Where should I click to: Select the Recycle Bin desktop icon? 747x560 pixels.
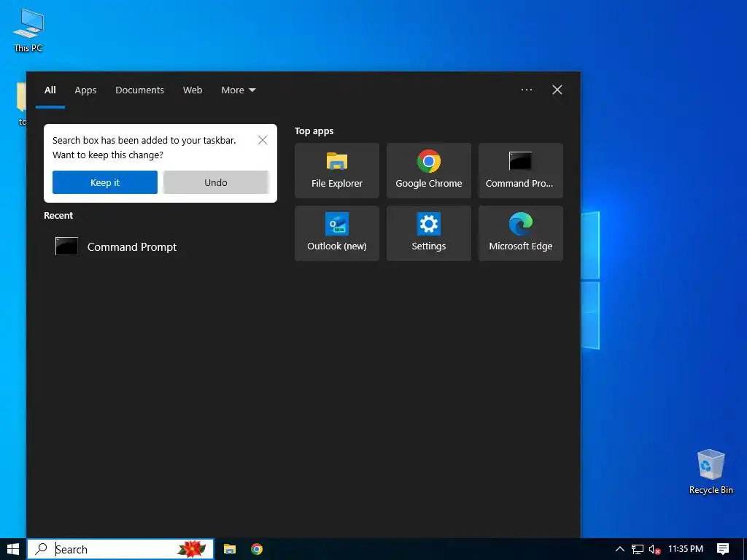pyautogui.click(x=711, y=472)
